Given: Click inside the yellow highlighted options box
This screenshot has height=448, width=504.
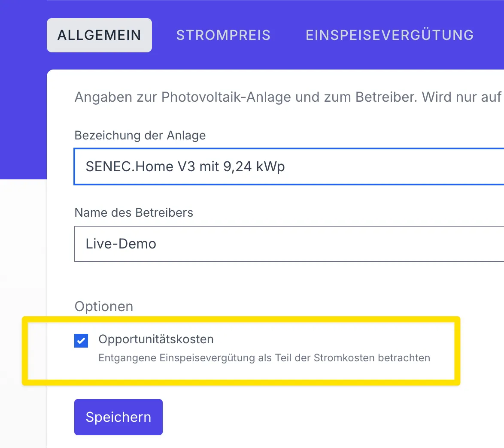Looking at the screenshot, I should (240, 351).
